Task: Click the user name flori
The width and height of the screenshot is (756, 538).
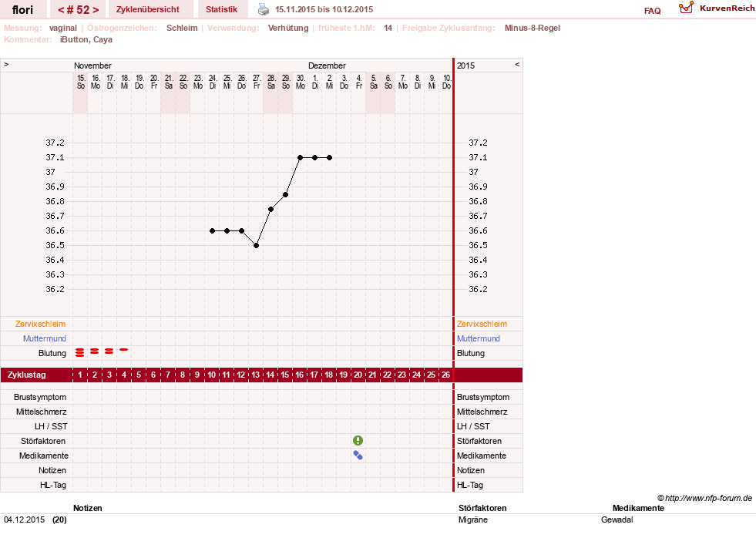Action: [x=22, y=10]
